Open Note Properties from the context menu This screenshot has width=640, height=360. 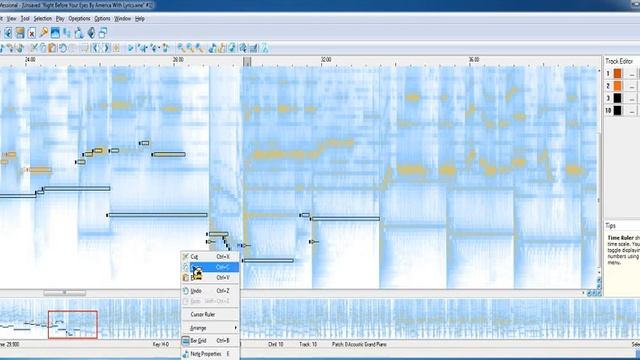point(210,354)
